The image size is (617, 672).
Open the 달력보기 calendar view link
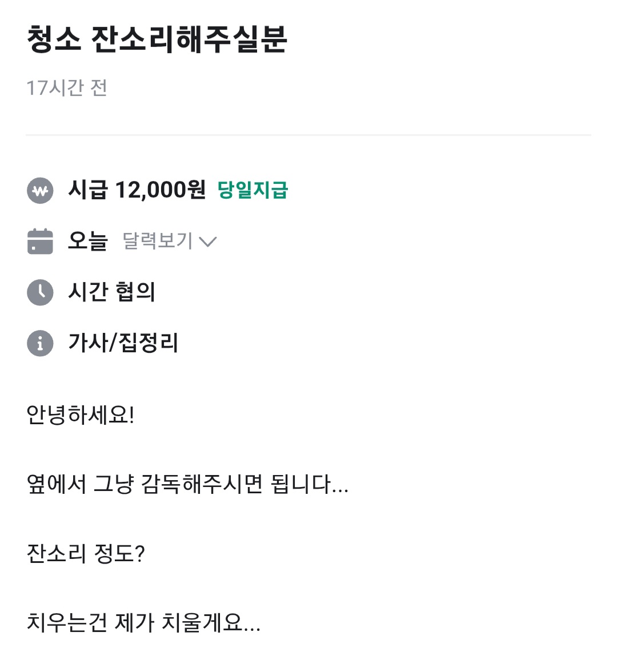tap(158, 241)
